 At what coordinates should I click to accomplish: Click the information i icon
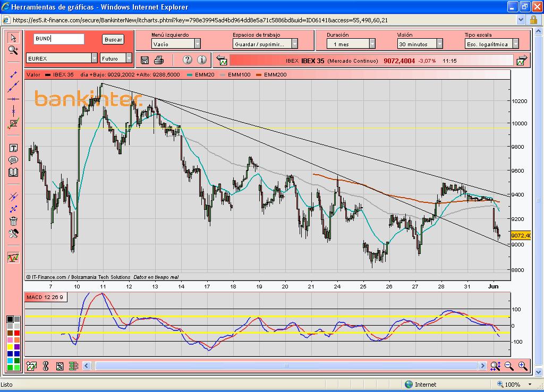tap(201, 60)
